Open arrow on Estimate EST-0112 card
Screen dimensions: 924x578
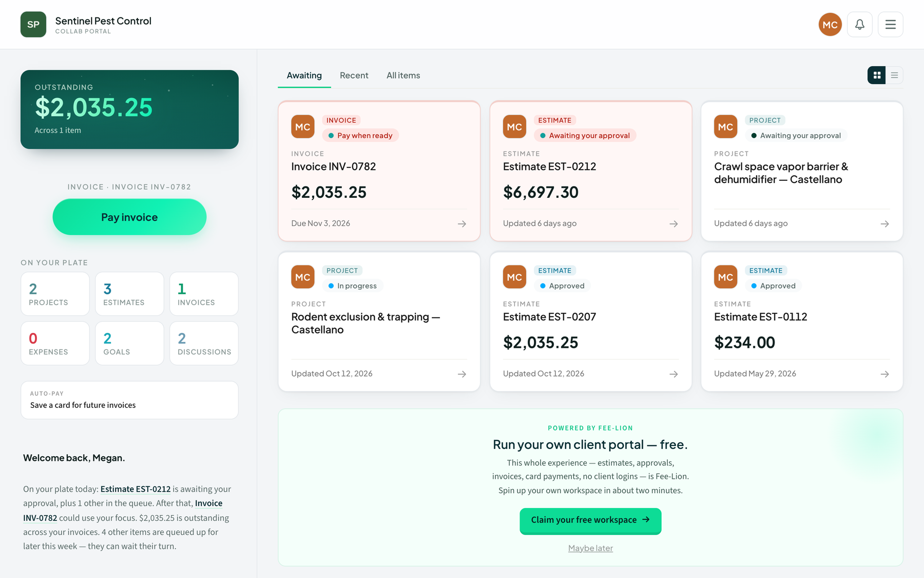click(x=884, y=374)
